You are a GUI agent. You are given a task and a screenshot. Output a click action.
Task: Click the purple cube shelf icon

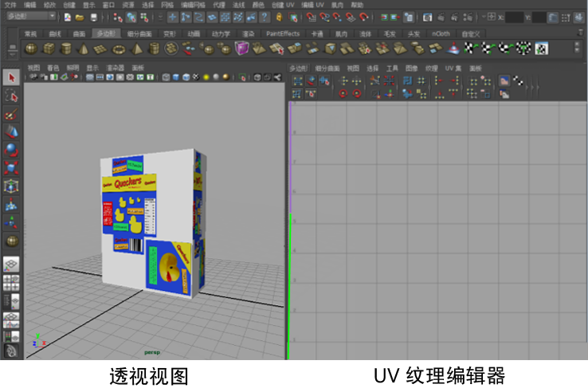(241, 49)
